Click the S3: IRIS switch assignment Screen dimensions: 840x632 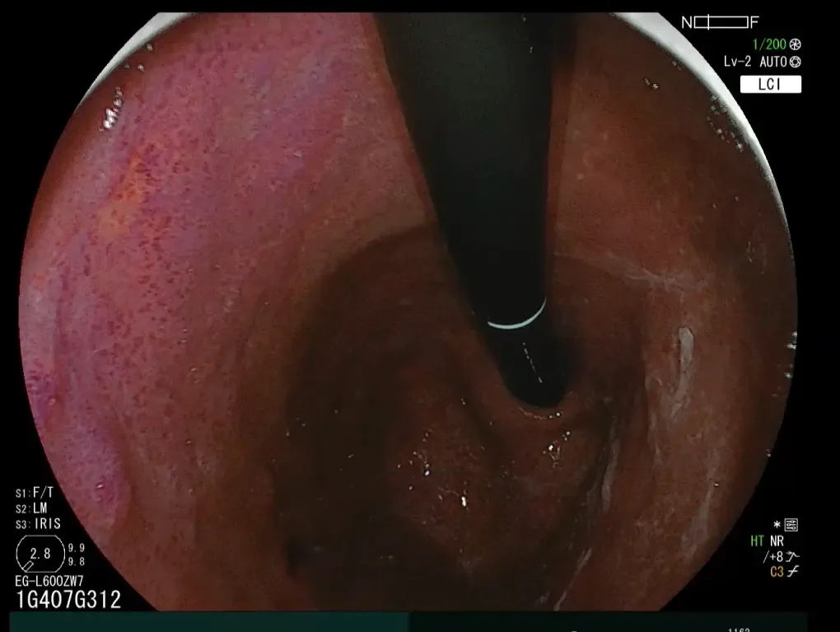pyautogui.click(x=38, y=524)
